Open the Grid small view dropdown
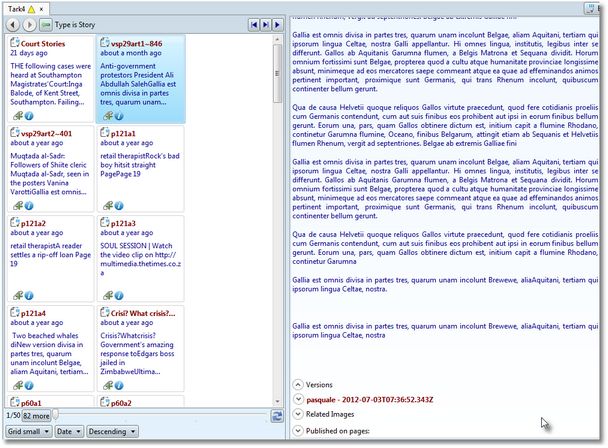 coord(29,432)
